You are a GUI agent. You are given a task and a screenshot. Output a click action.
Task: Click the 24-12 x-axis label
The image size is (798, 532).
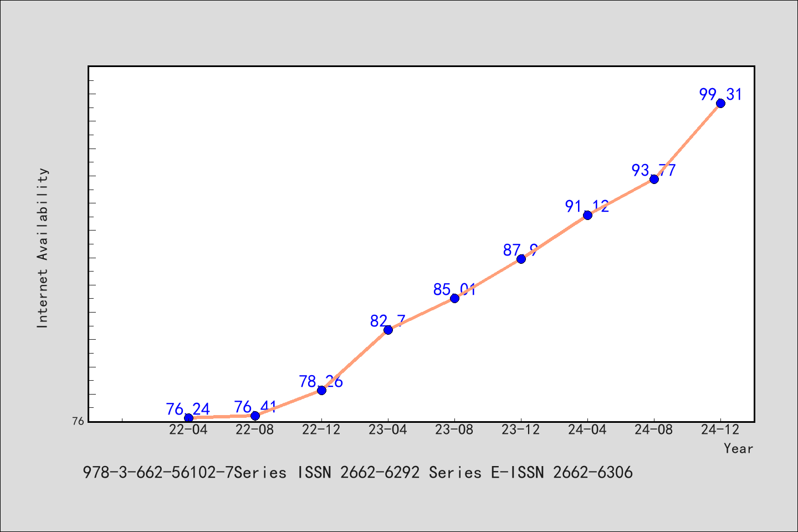click(x=720, y=430)
